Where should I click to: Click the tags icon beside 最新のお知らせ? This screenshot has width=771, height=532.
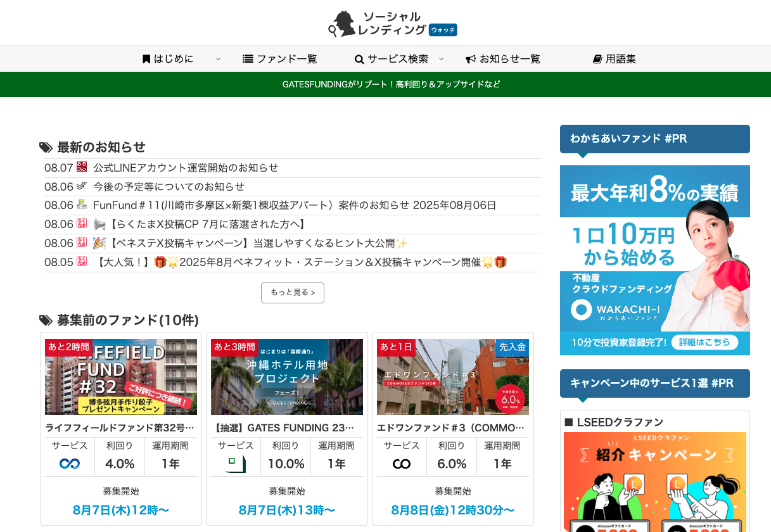pyautogui.click(x=46, y=148)
